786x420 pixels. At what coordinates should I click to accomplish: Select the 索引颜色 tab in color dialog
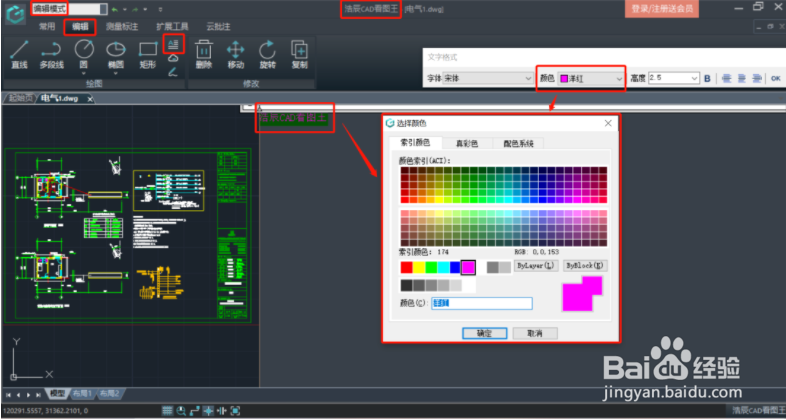pos(416,143)
